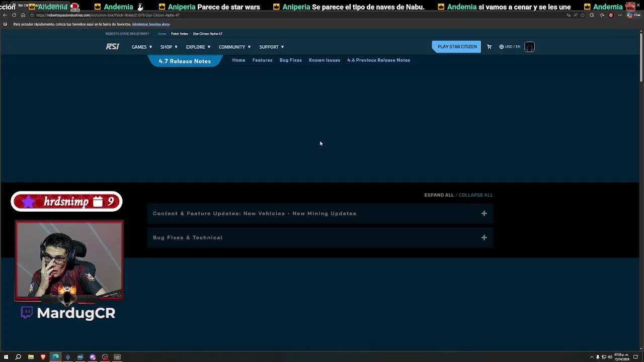Open browser settings three-dots menu
Image resolution: width=644 pixels, height=362 pixels.
click(620, 15)
